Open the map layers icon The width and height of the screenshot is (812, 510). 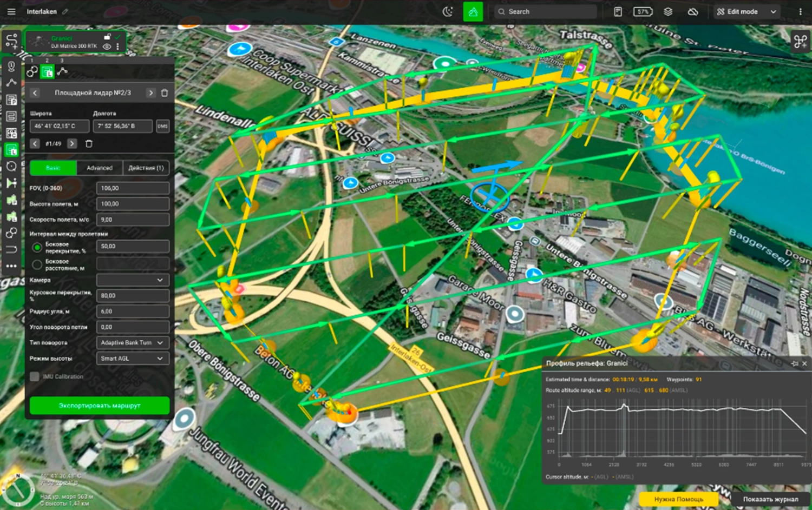click(668, 11)
